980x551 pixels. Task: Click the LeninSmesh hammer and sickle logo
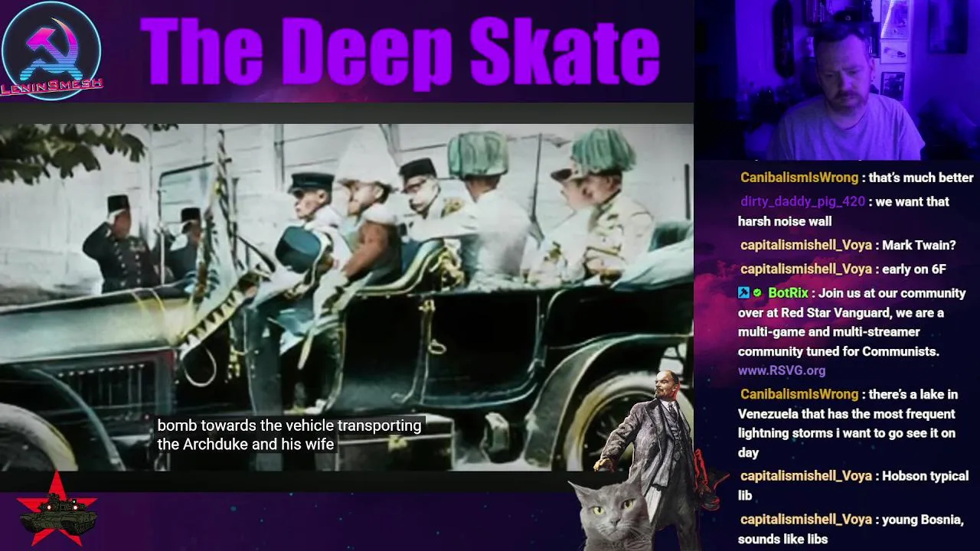point(51,51)
